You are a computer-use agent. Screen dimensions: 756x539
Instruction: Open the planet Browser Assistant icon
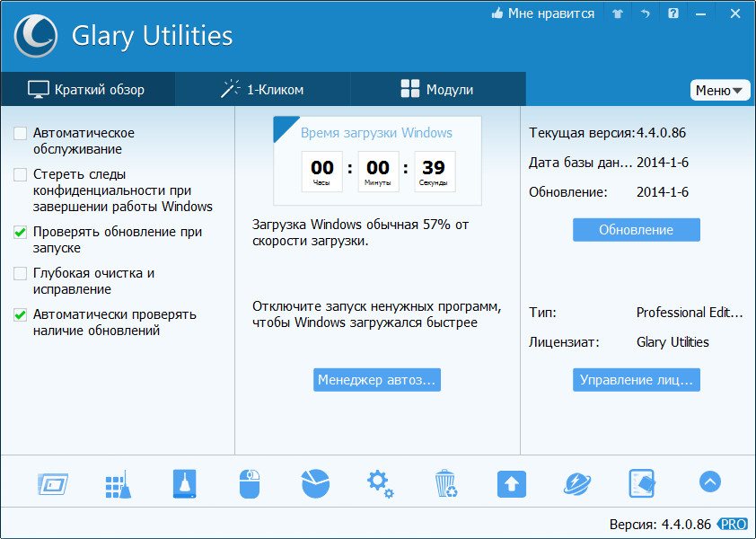point(577,483)
